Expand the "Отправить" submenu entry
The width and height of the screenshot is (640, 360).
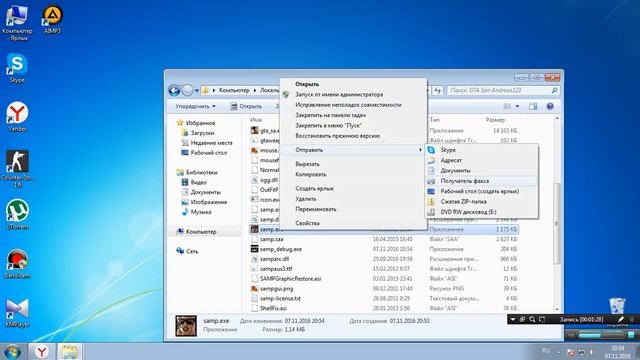point(353,150)
